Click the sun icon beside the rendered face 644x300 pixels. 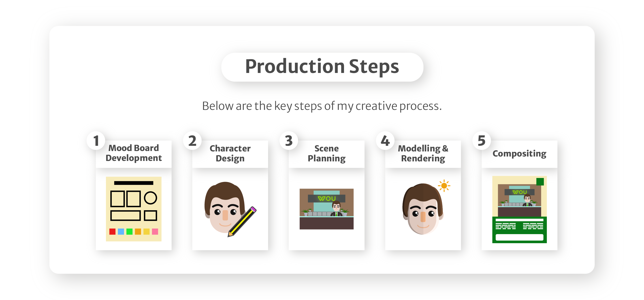[x=444, y=185]
